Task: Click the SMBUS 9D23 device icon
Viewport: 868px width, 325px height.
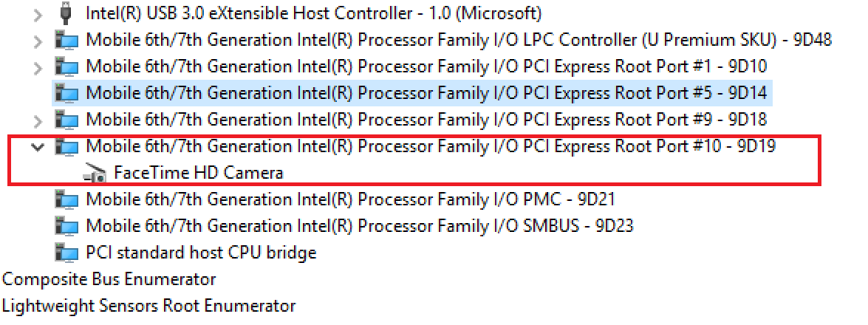Action: tap(67, 226)
